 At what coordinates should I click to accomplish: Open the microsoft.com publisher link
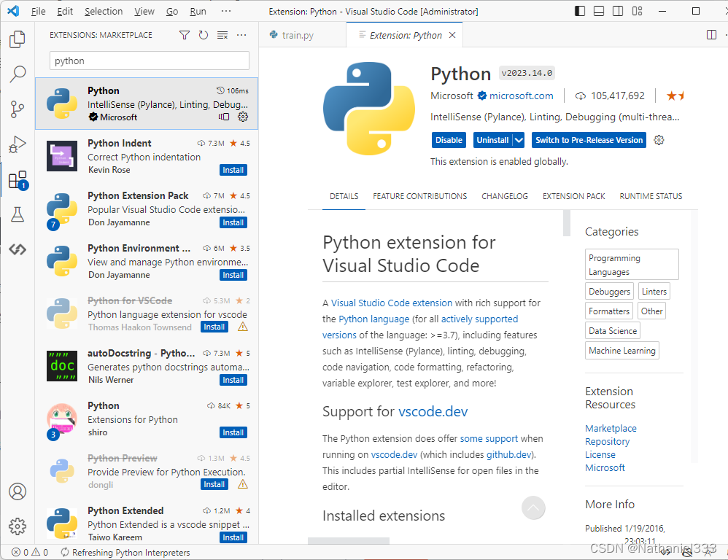click(521, 96)
